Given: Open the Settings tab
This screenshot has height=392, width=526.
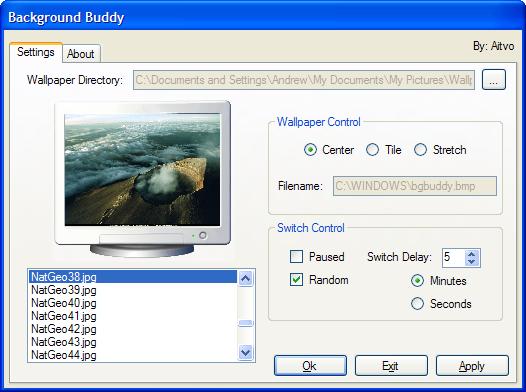Looking at the screenshot, I should click(36, 52).
